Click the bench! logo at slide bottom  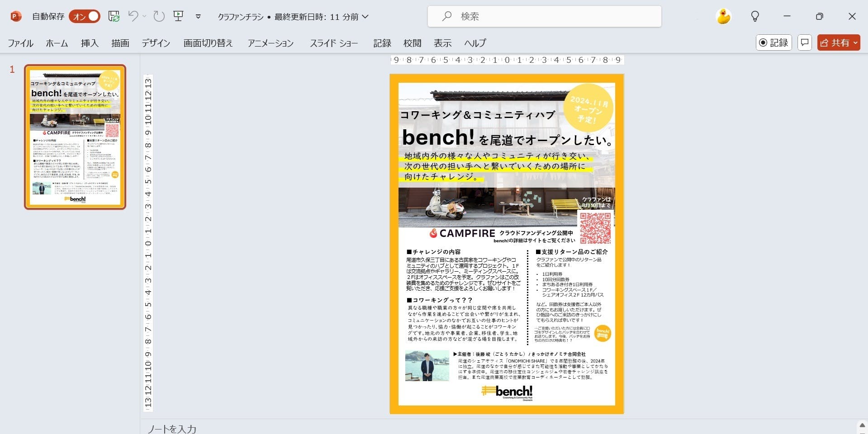coord(507,392)
